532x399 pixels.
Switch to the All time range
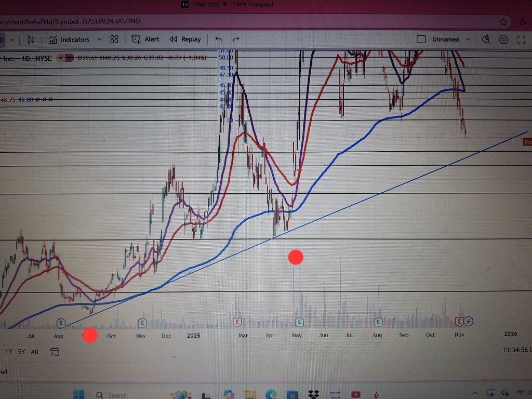[x=34, y=352]
